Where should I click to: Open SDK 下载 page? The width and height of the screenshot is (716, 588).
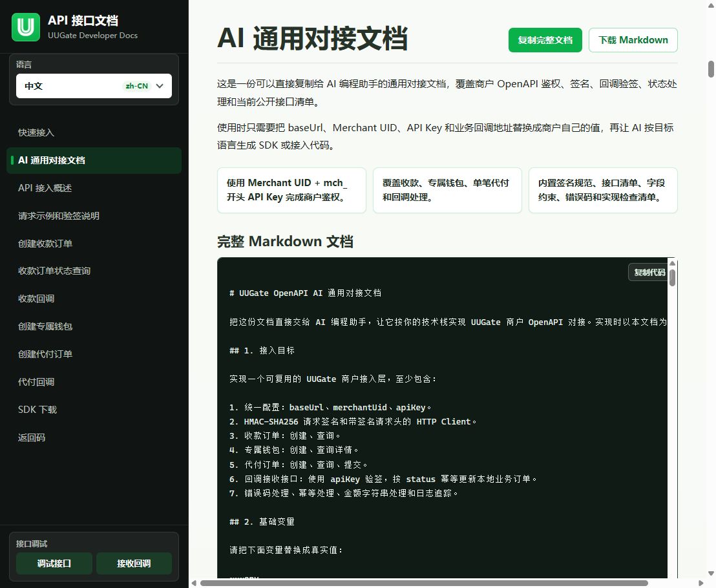[37, 410]
